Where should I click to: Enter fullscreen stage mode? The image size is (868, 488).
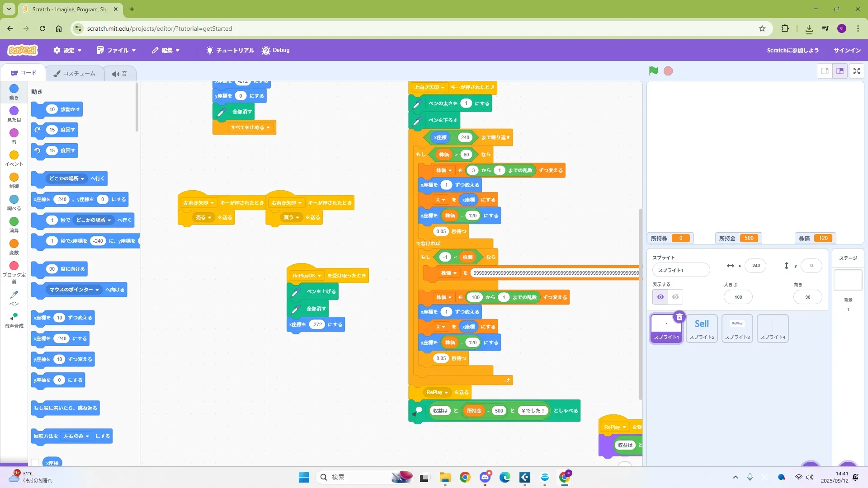coord(856,71)
